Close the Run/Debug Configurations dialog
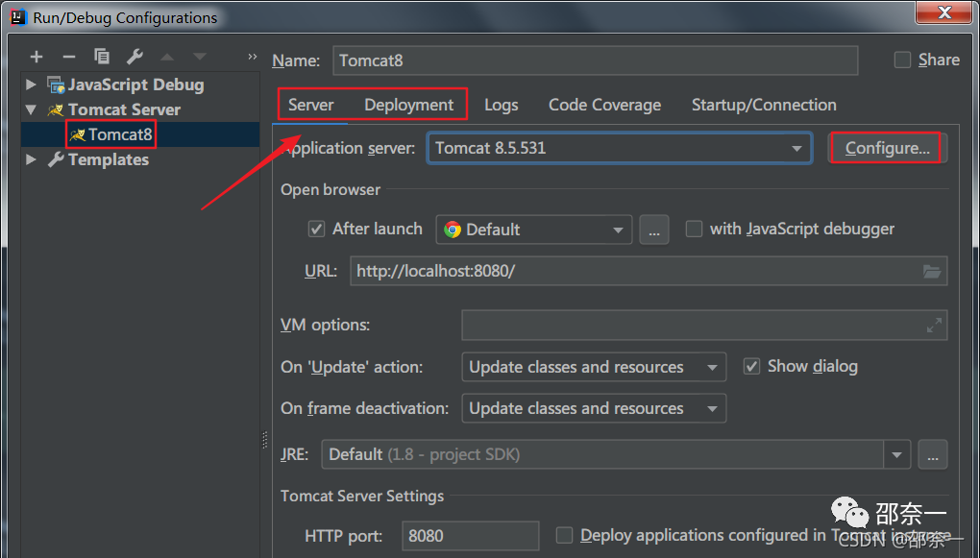The image size is (980, 558). [x=944, y=12]
